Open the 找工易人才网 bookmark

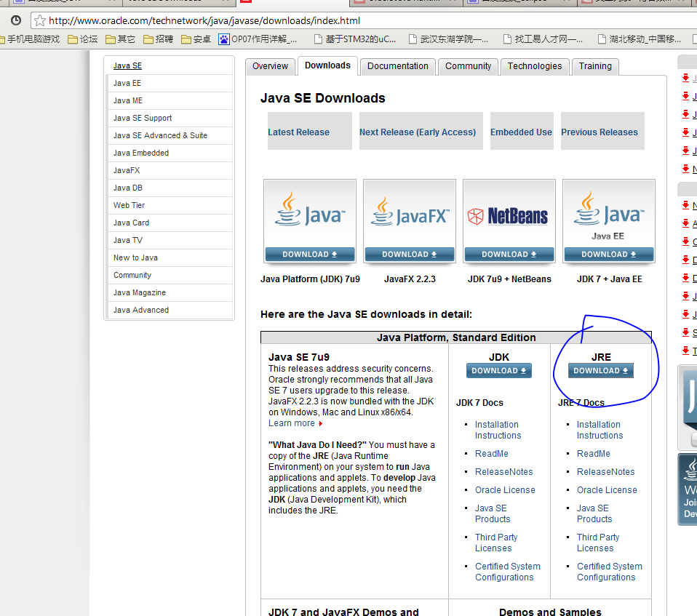click(x=543, y=39)
